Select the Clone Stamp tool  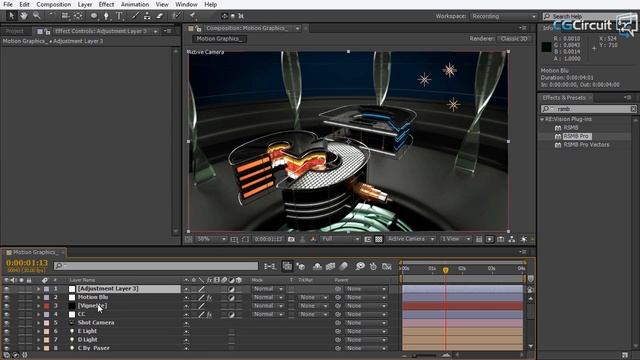click(x=147, y=16)
